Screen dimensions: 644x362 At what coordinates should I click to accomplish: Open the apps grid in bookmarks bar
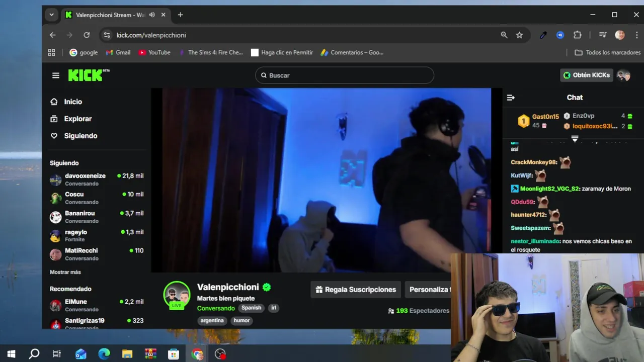(51, 52)
